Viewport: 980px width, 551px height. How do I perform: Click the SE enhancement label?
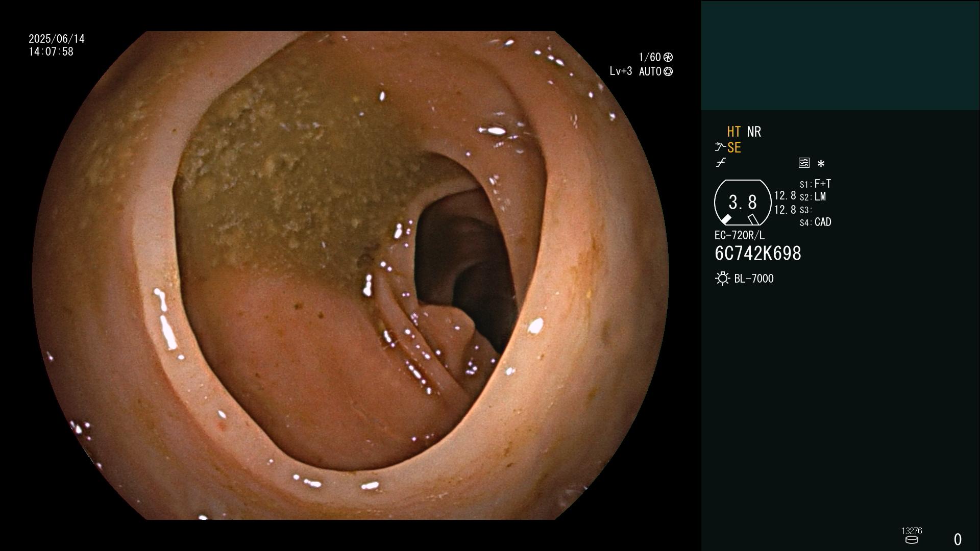(734, 148)
